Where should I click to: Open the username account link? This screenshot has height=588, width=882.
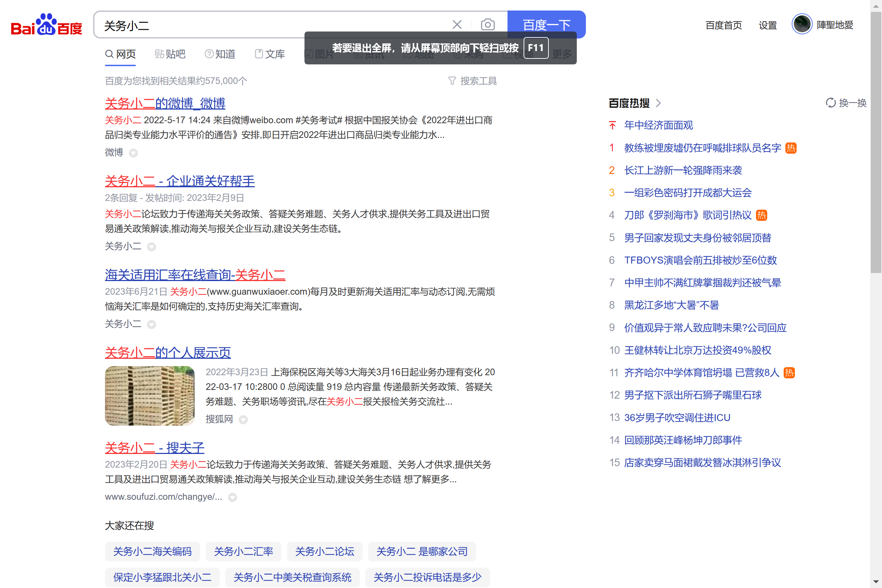tap(835, 25)
